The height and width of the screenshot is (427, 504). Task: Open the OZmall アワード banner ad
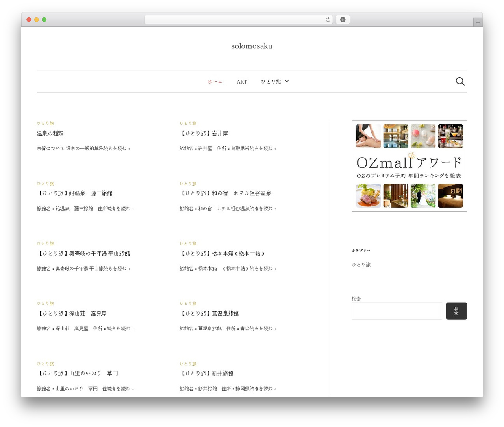(409, 166)
